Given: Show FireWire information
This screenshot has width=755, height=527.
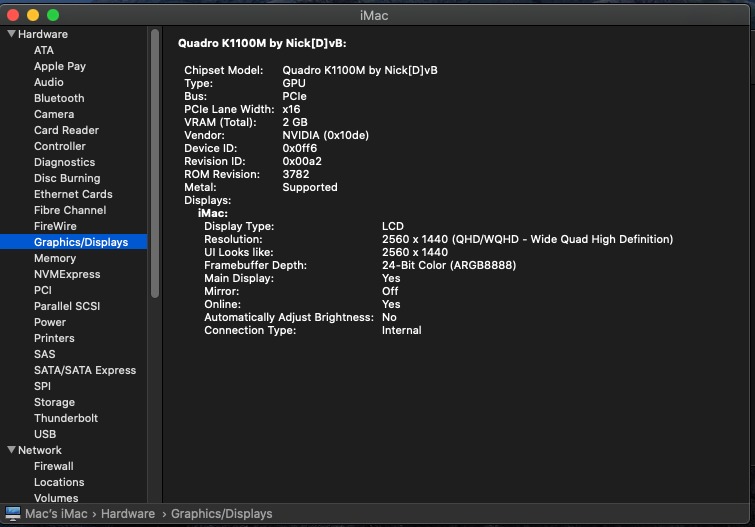Looking at the screenshot, I should [55, 226].
